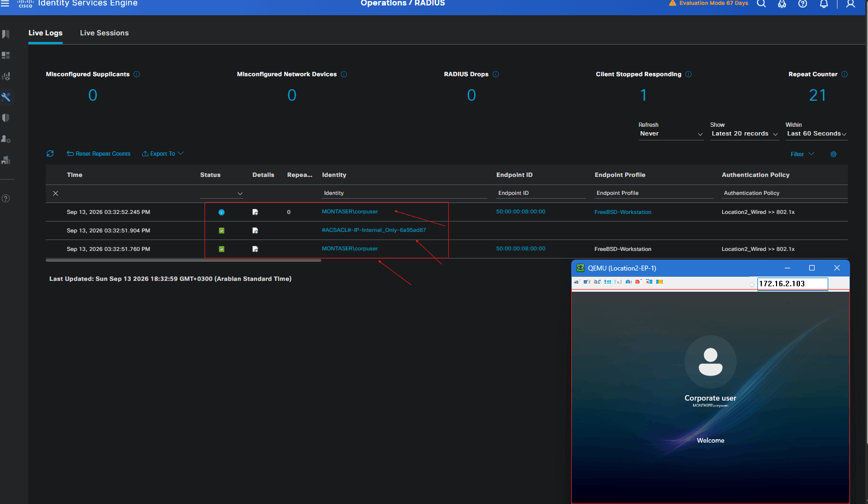
Task: Open details icon for the 03:32:51.760 PM log
Action: [255, 249]
